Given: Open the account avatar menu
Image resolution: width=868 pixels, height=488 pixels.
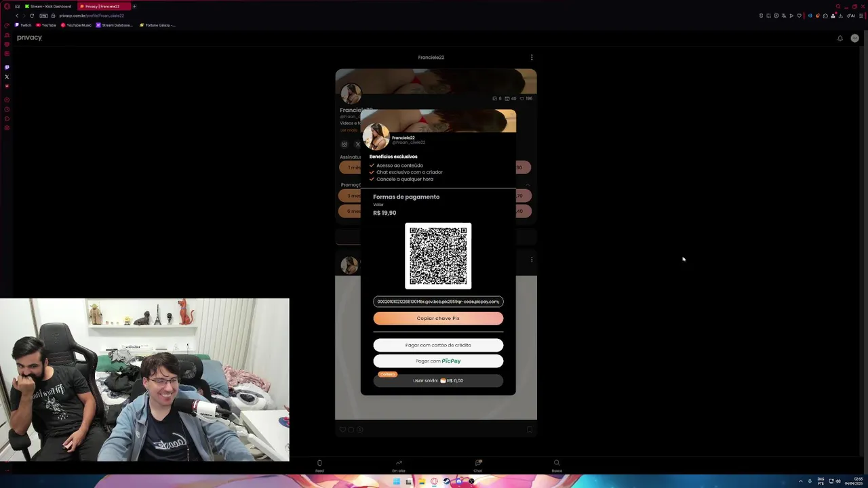Looking at the screenshot, I should click(x=854, y=38).
